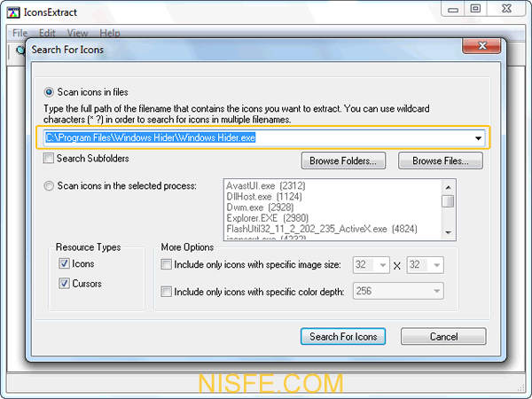This screenshot has width=532, height=399.
Task: Minimize the IconsExtract main window
Action: (453, 10)
